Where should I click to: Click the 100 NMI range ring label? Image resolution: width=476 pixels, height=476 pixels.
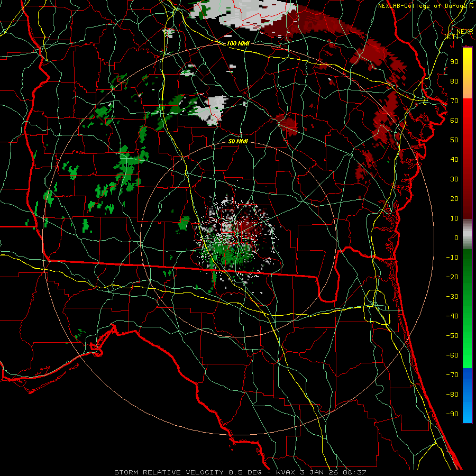(x=238, y=43)
